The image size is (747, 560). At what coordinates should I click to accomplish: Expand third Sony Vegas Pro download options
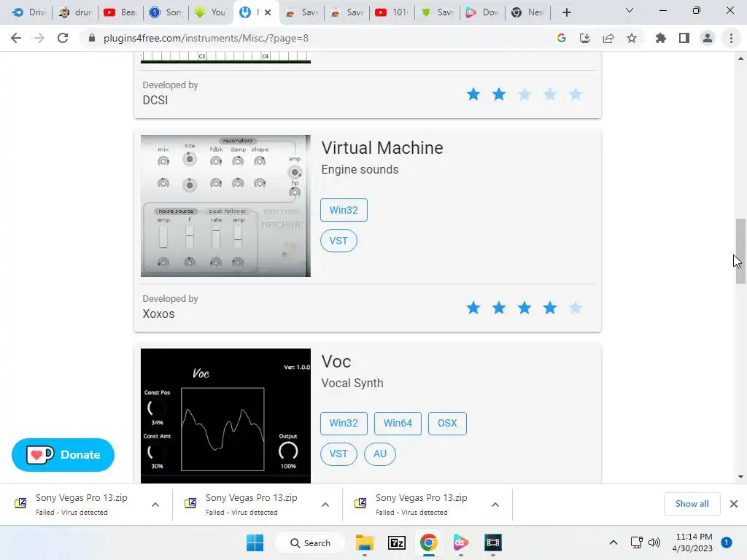click(x=495, y=505)
